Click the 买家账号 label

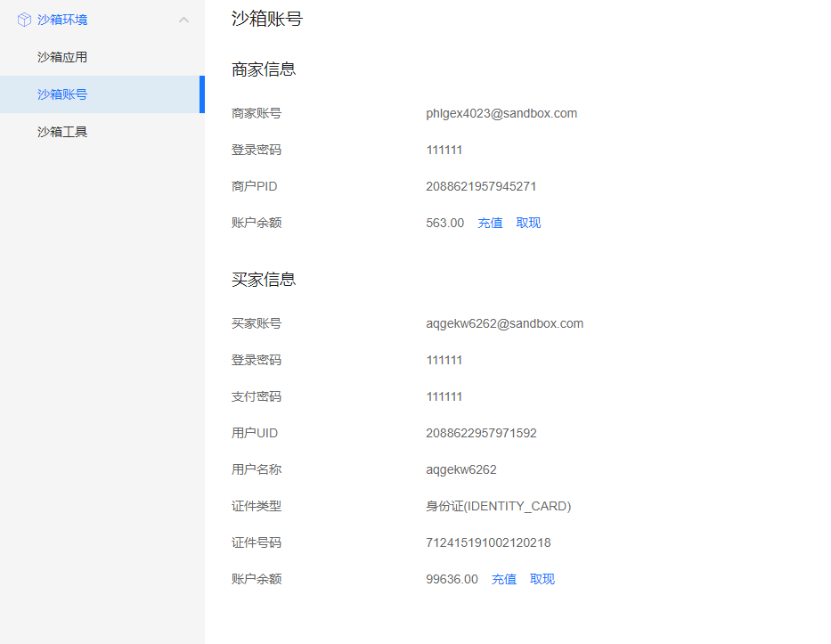point(257,324)
